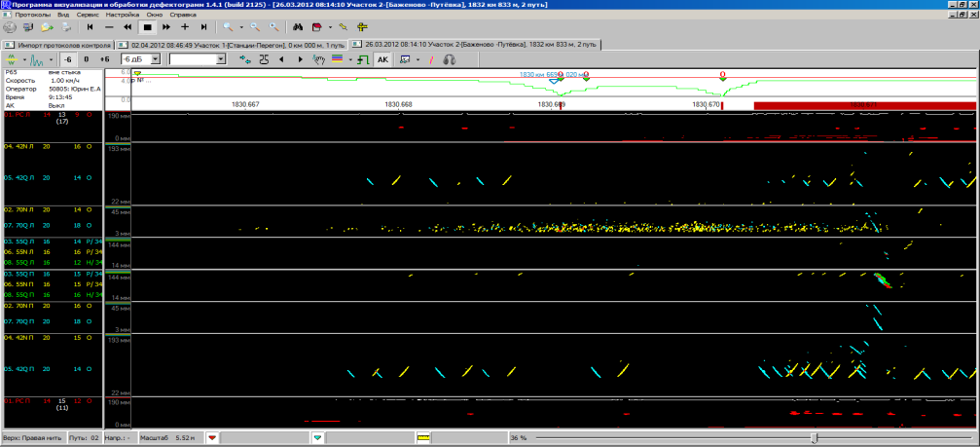Image resolution: width=980 pixels, height=447 pixels.
Task: Click the headphones icon
Action: (450, 59)
